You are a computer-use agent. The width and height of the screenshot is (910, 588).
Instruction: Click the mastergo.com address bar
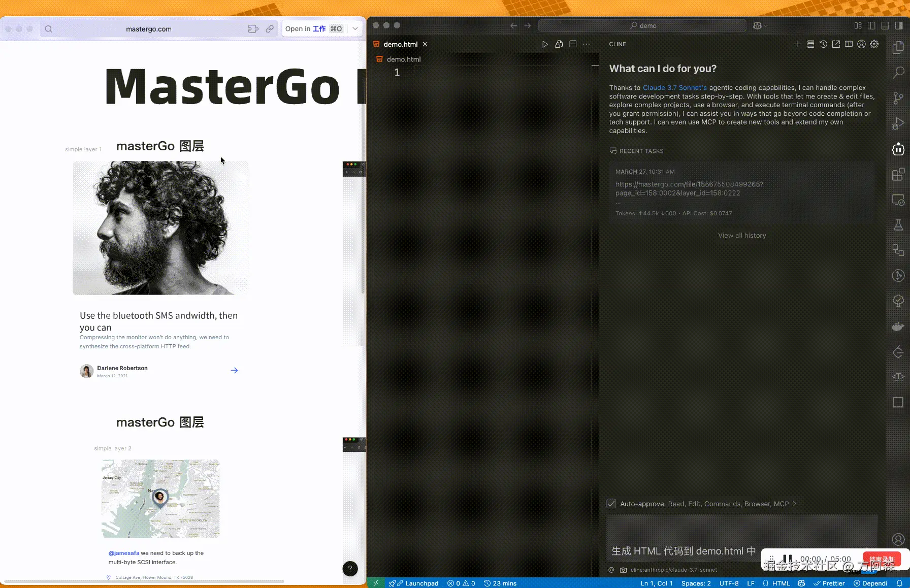149,29
